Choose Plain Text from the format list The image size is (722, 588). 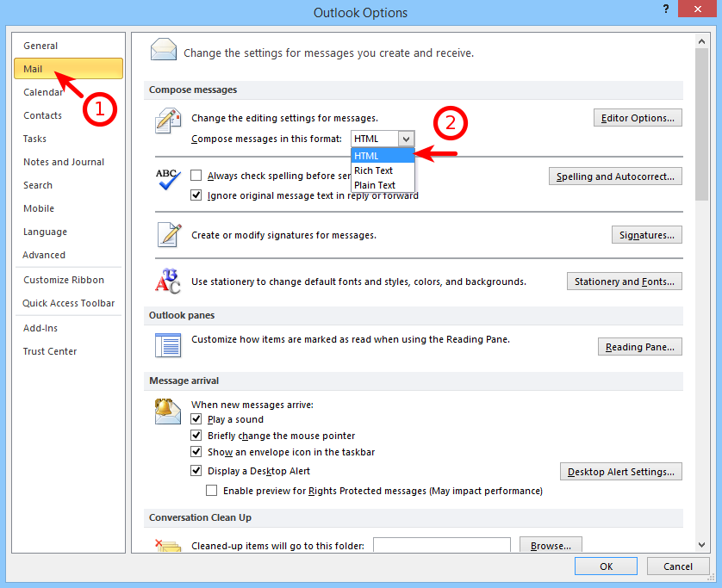383,185
